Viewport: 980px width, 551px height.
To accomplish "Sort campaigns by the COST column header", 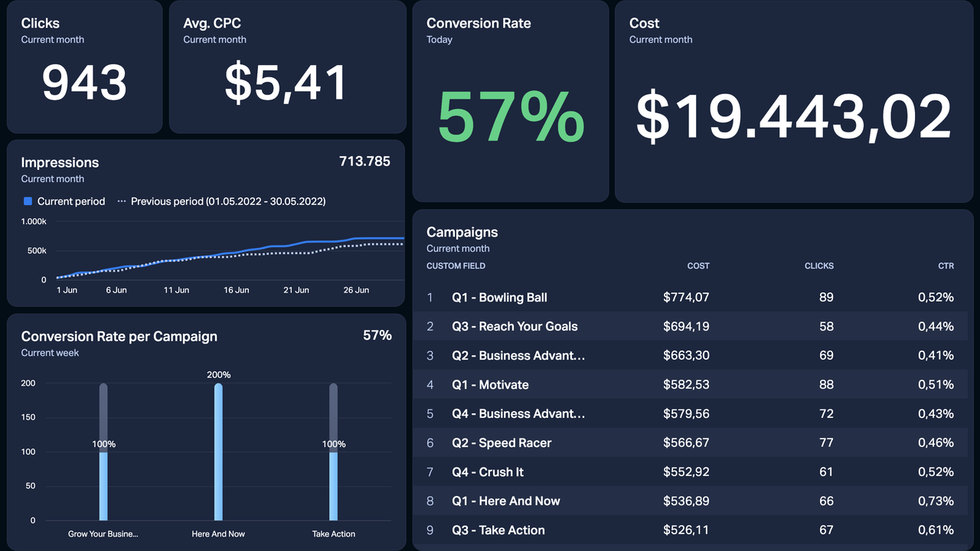I will 697,266.
